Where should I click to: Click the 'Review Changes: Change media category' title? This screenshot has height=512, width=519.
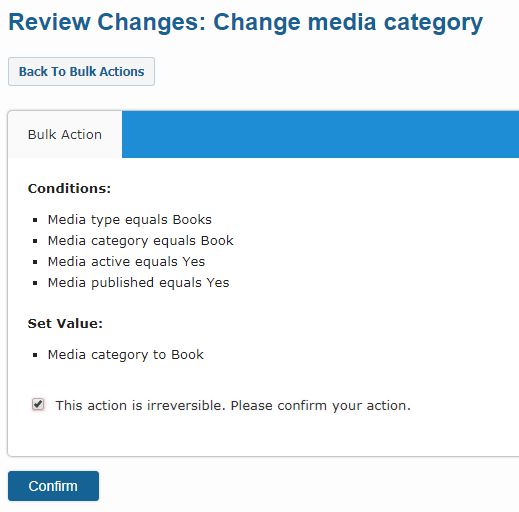coord(246,22)
